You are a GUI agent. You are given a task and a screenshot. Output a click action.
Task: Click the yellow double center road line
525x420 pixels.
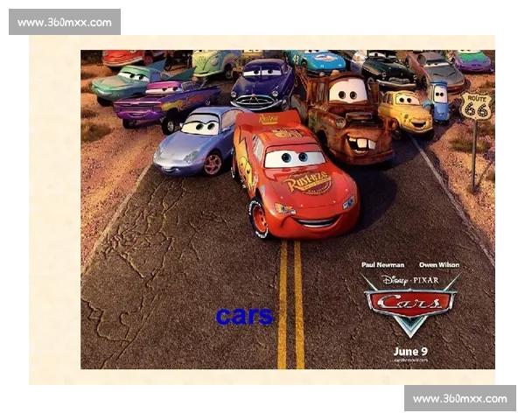pos(290,306)
